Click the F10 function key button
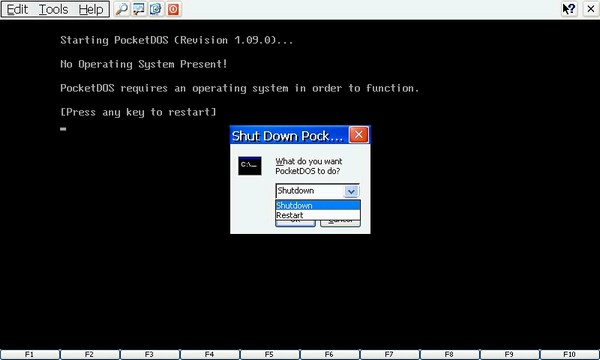The width and height of the screenshot is (600, 360). coord(570,355)
